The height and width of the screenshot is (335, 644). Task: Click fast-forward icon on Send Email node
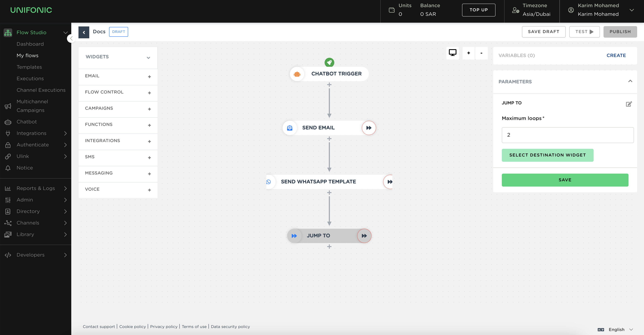tap(369, 128)
